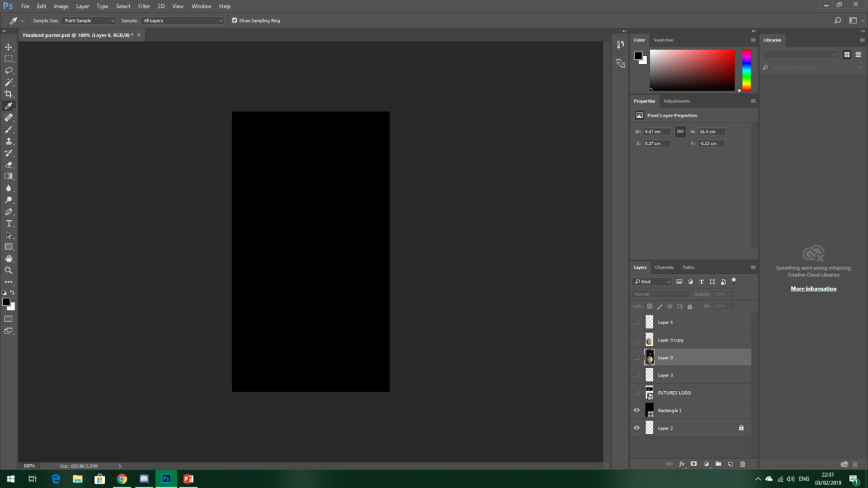This screenshot has height=488, width=868.
Task: Select the Crop tool
Action: coord(9,94)
